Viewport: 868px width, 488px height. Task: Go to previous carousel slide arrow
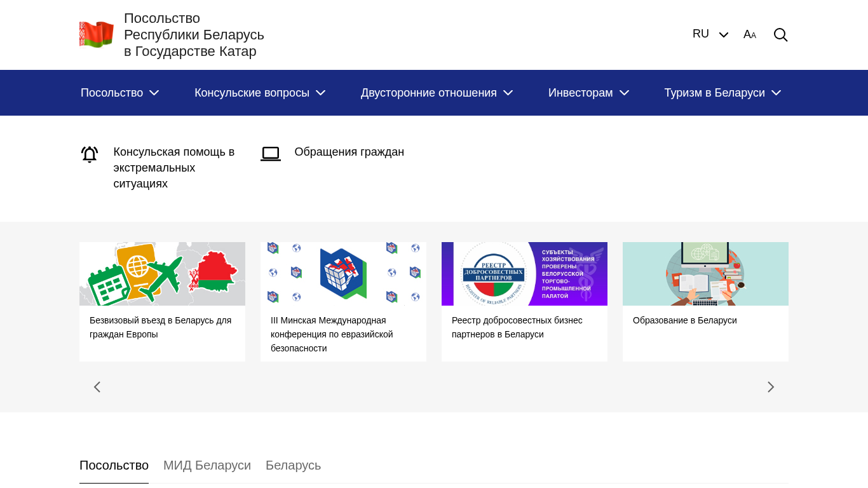pos(97,387)
